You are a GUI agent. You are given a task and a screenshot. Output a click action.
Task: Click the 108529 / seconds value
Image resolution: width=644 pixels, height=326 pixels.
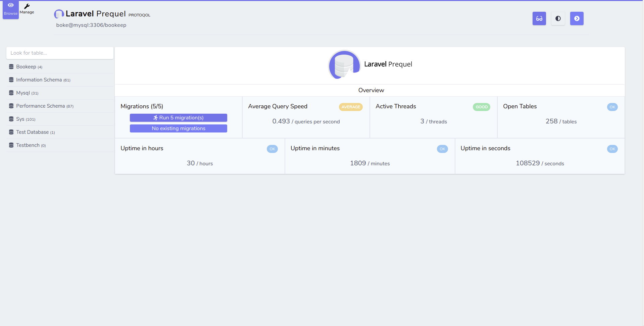(540, 163)
